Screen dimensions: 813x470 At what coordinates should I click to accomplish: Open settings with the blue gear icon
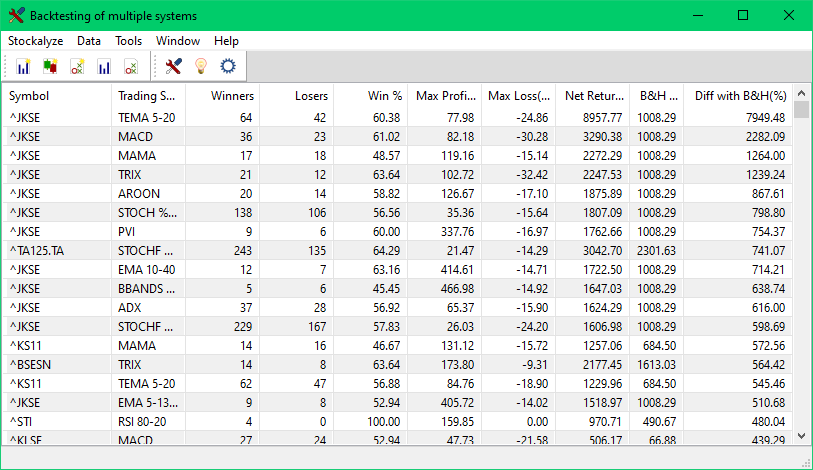[227, 67]
